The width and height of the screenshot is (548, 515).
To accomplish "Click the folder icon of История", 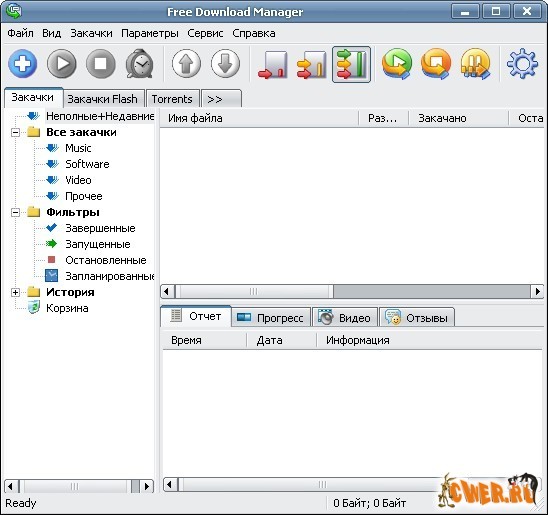I will 34,292.
